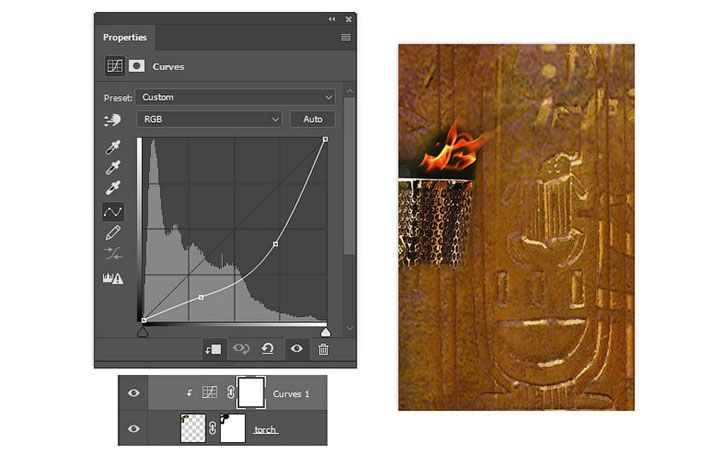The width and height of the screenshot is (725, 455).
Task: Click the Auto button
Action: click(x=313, y=119)
